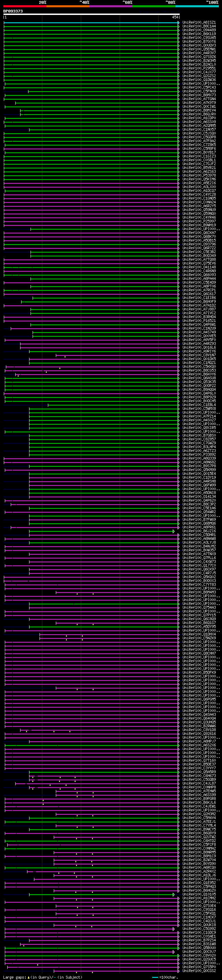Select hit label UniRef100_Q5B0U0
Viewport: 222px width, 980px height.
coord(199,948)
